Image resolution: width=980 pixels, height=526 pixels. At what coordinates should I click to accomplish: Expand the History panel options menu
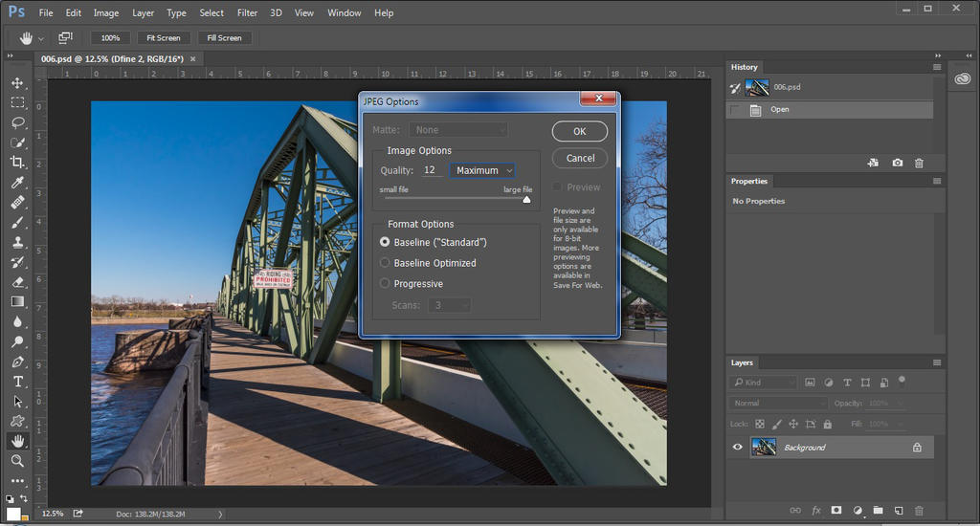[x=937, y=68]
